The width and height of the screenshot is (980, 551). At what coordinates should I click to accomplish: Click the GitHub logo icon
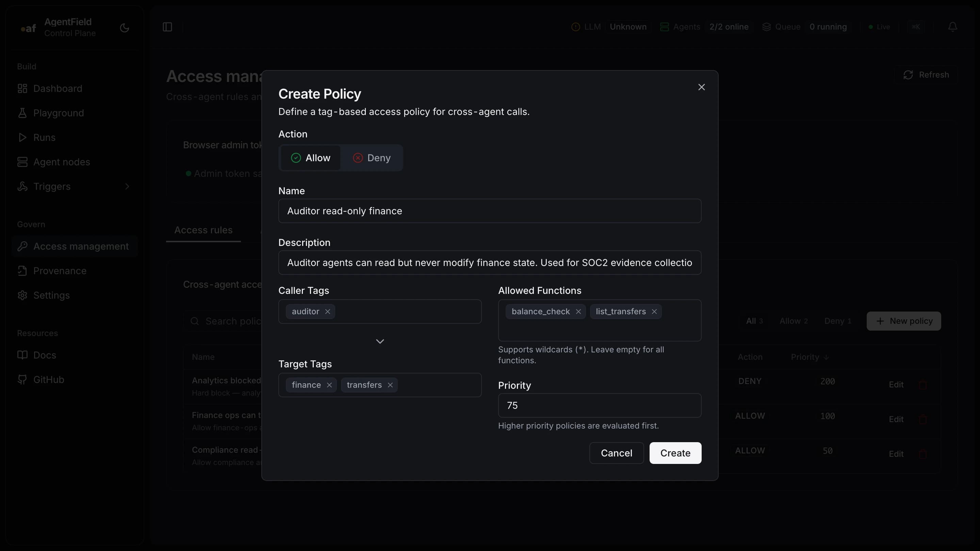coord(22,380)
